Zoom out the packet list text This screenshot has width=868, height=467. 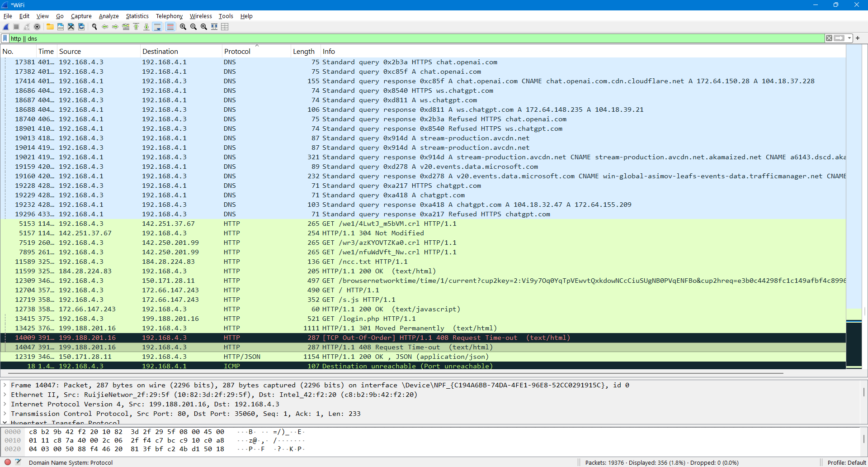[x=193, y=27]
